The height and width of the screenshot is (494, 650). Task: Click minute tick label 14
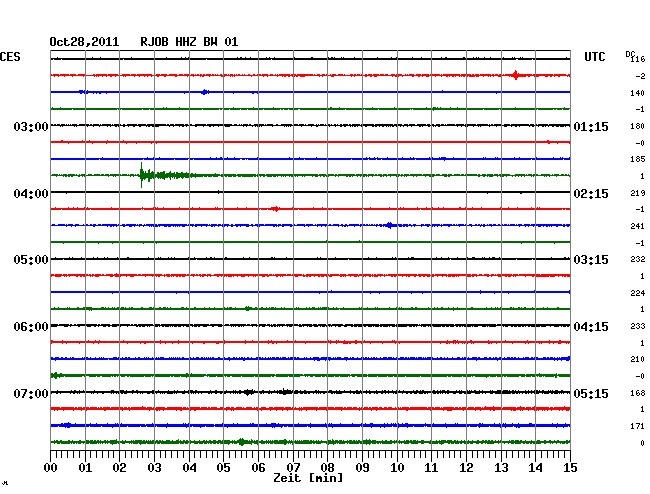click(535, 468)
